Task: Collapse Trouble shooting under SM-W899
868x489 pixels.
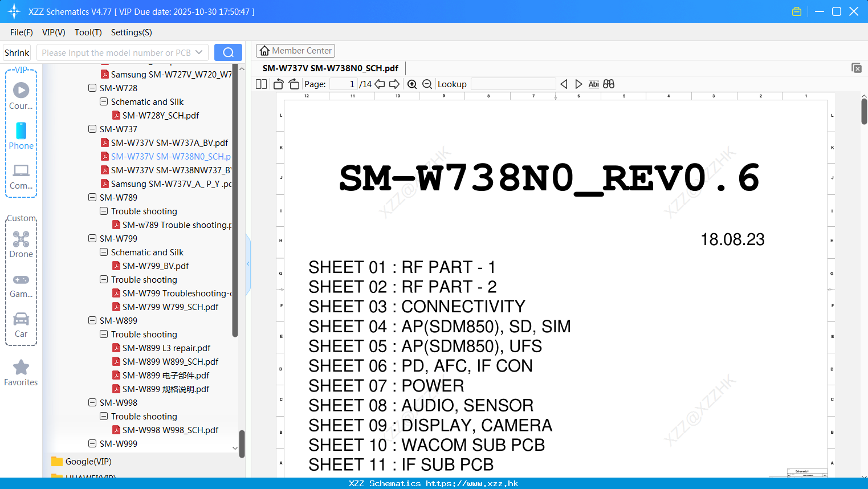Action: click(104, 334)
